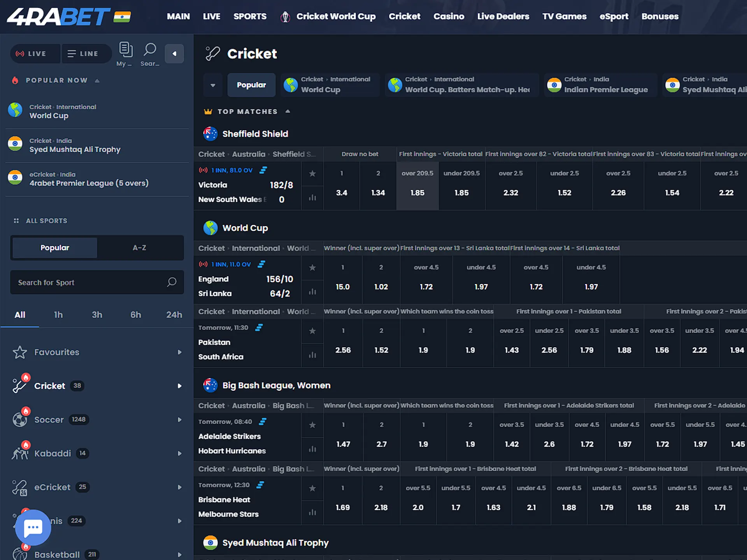
Task: Select the 24h time filter tab
Action: click(x=174, y=315)
